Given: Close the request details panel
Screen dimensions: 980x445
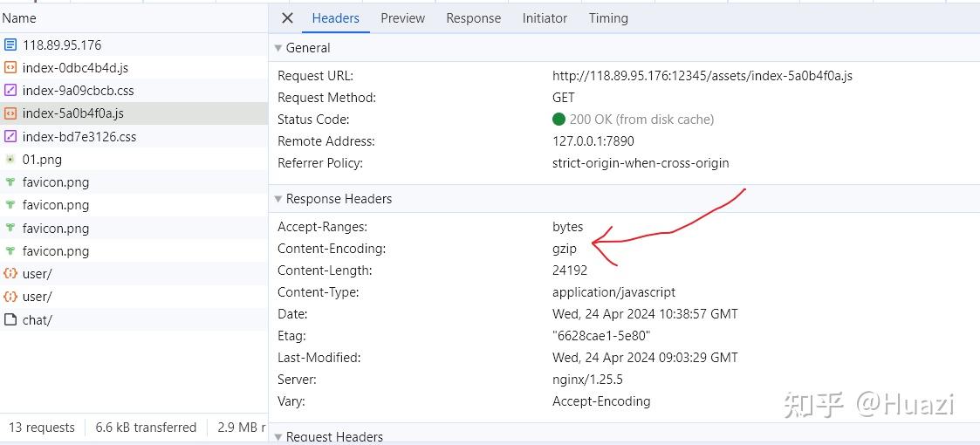Looking at the screenshot, I should click(288, 18).
